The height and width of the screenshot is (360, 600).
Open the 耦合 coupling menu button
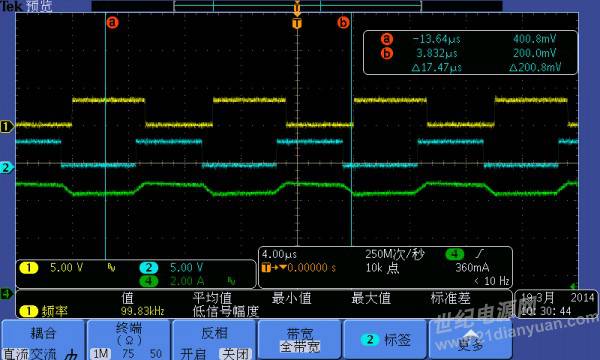point(43,340)
